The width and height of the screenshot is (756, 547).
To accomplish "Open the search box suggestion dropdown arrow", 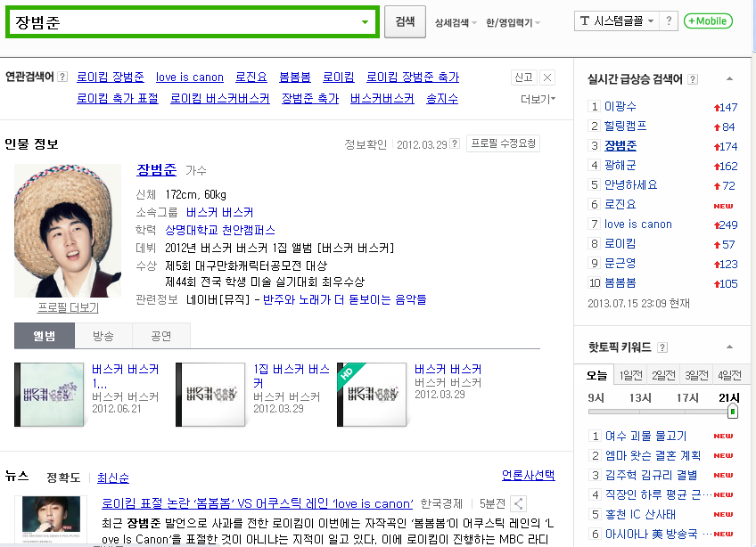I will click(x=365, y=22).
